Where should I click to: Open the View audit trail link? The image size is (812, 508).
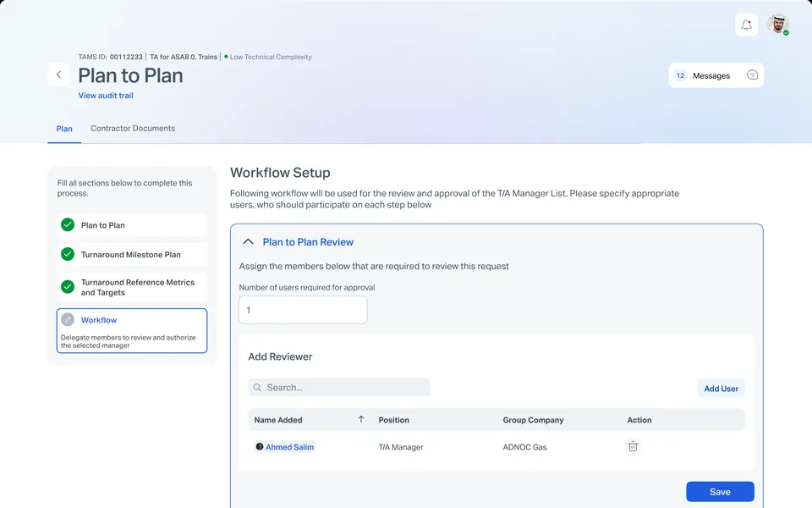click(x=106, y=96)
